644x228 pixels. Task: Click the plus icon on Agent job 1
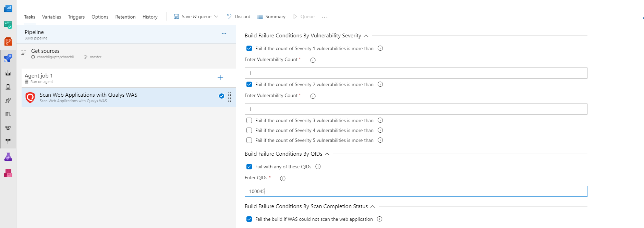tap(220, 78)
